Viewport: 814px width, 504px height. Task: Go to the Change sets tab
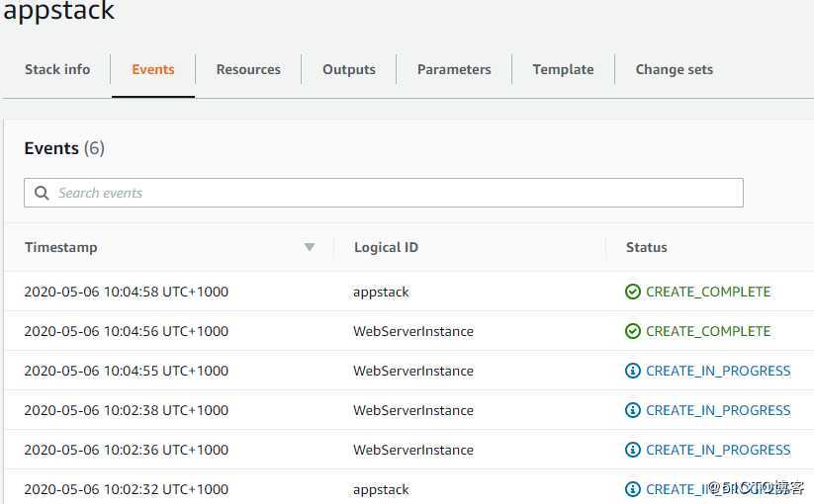[x=674, y=69]
